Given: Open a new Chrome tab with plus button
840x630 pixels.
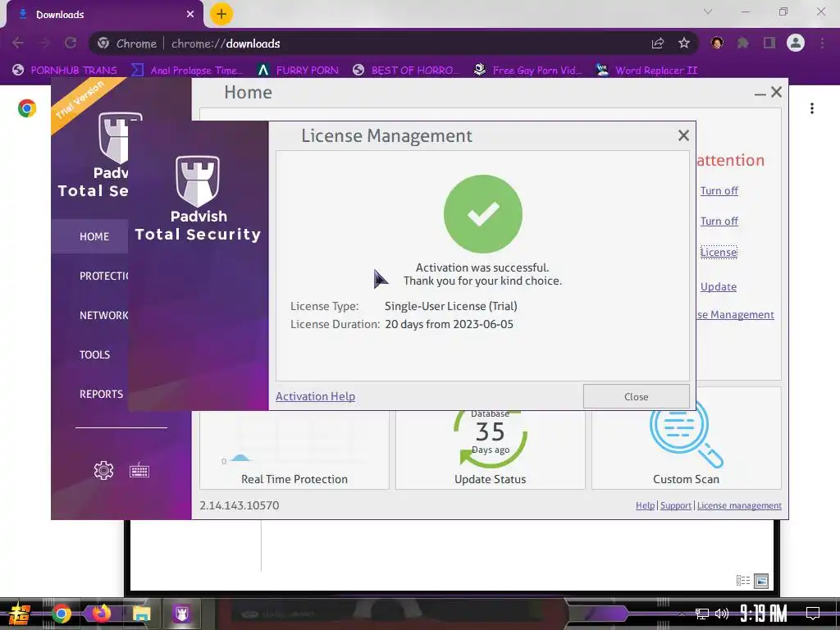Looking at the screenshot, I should click(221, 14).
